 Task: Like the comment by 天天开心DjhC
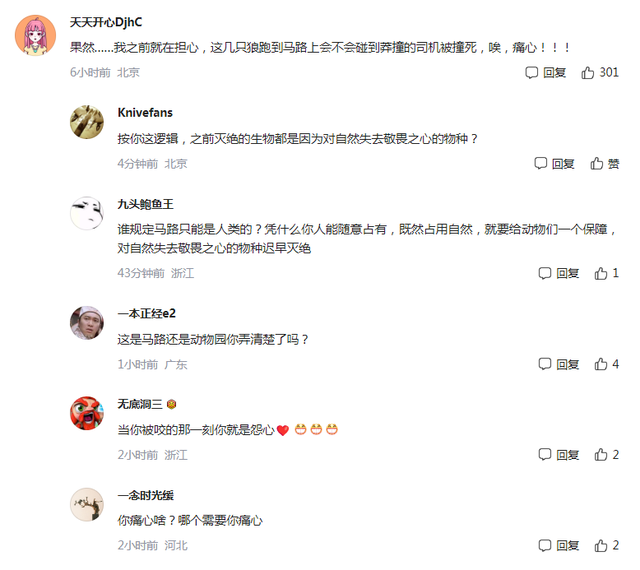pos(587,73)
